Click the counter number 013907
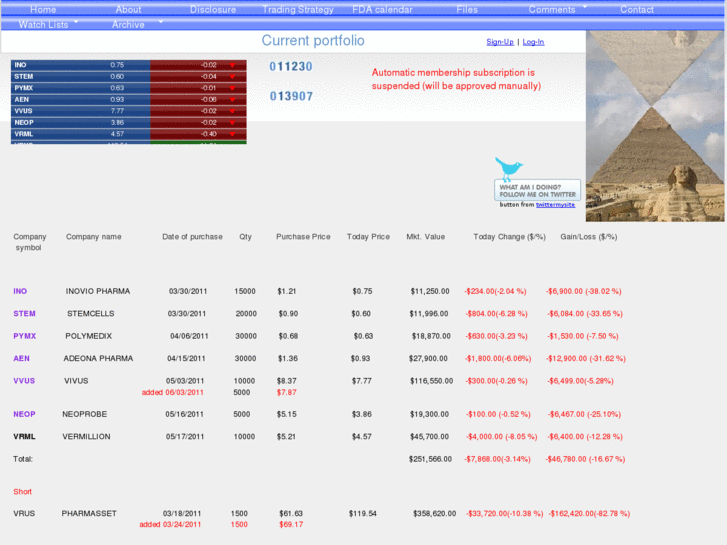Screen dimensions: 727x545 [x=291, y=96]
